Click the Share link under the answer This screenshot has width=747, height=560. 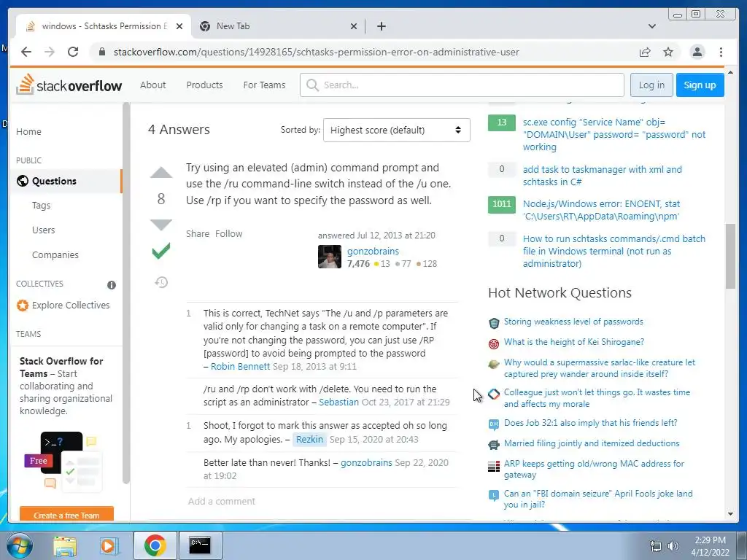click(198, 234)
